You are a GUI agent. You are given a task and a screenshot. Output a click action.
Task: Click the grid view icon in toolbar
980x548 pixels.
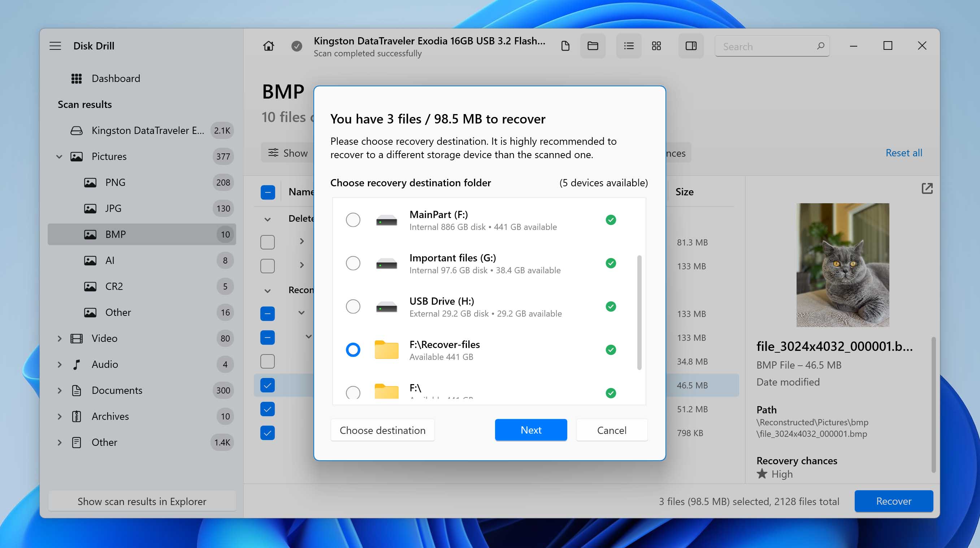point(657,47)
